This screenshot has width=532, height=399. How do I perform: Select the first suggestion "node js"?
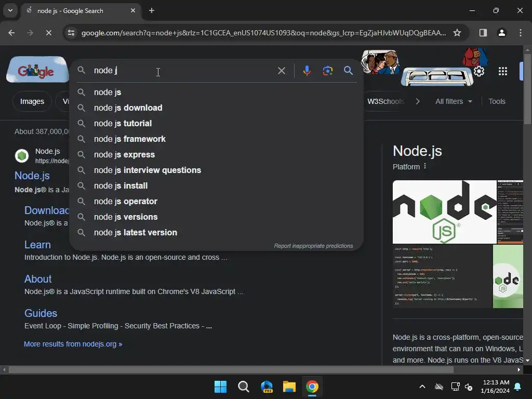[216, 92]
